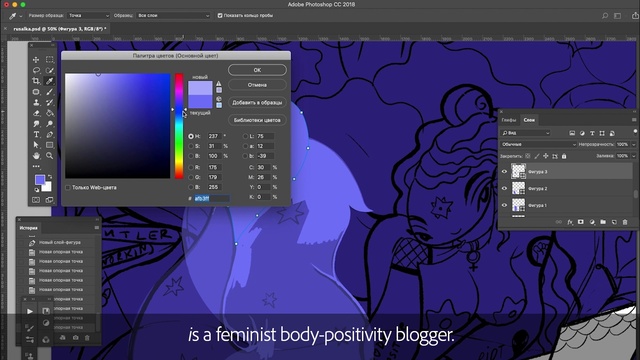Select the Path Selection arrow tool
The height and width of the screenshot is (360, 640).
36,145
